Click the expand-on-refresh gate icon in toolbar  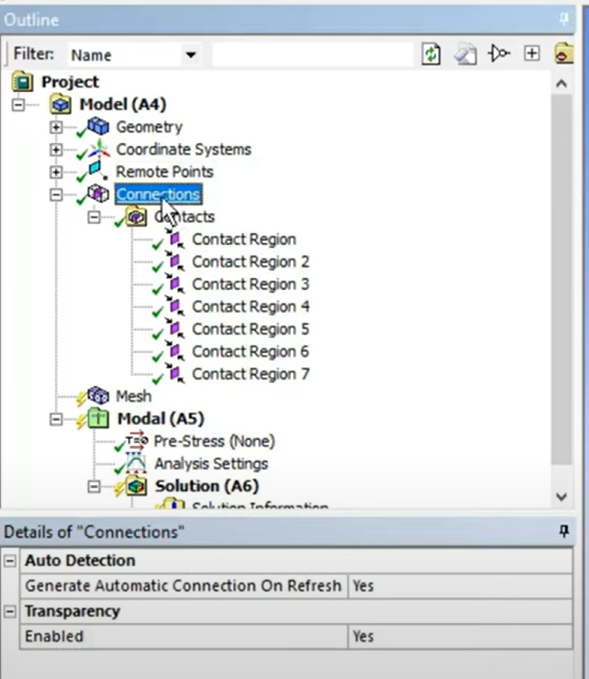pos(499,54)
